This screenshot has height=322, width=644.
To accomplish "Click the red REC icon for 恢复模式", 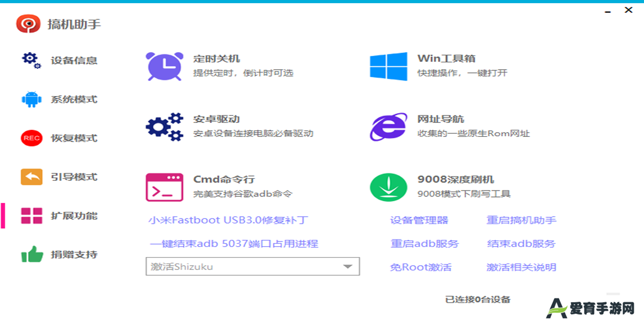I will click(x=31, y=138).
